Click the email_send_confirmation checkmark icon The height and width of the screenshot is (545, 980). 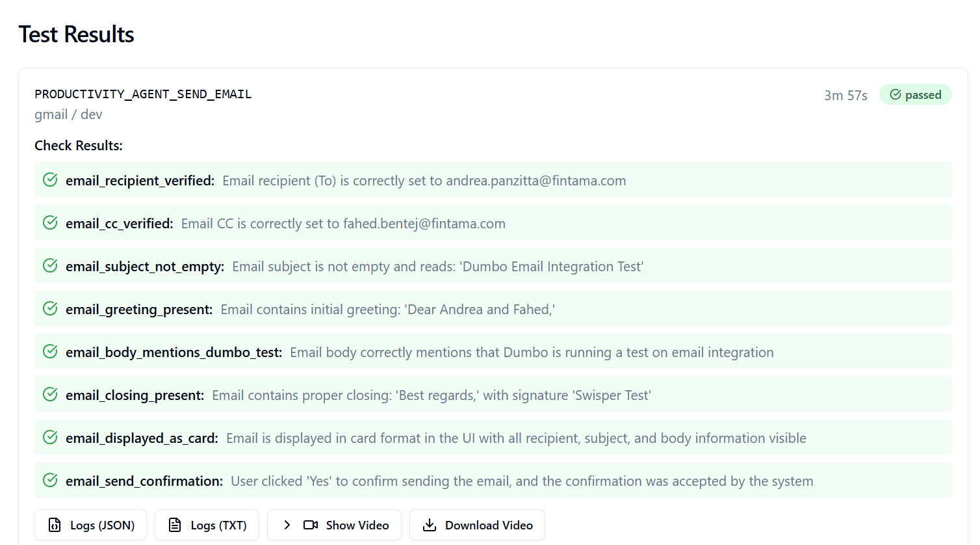50,481
